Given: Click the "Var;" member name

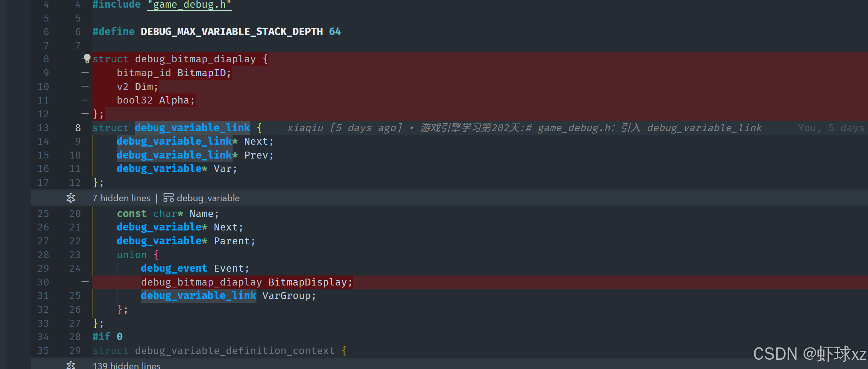Looking at the screenshot, I should [x=225, y=169].
